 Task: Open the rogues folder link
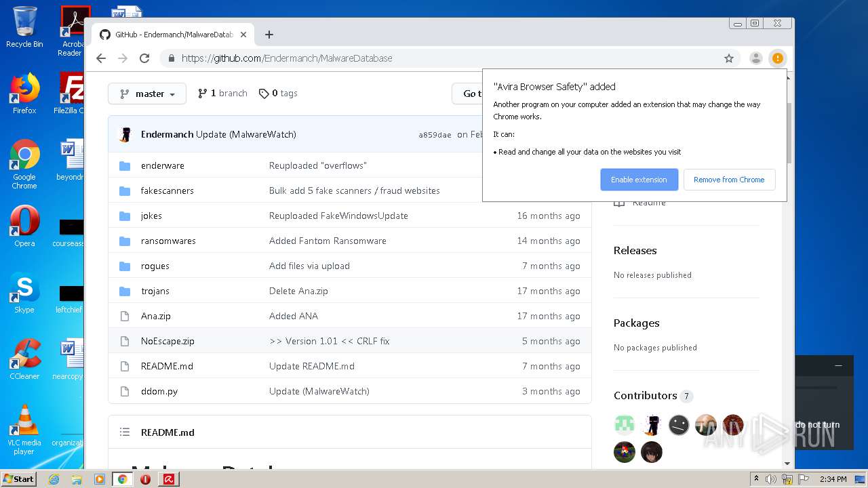point(155,266)
